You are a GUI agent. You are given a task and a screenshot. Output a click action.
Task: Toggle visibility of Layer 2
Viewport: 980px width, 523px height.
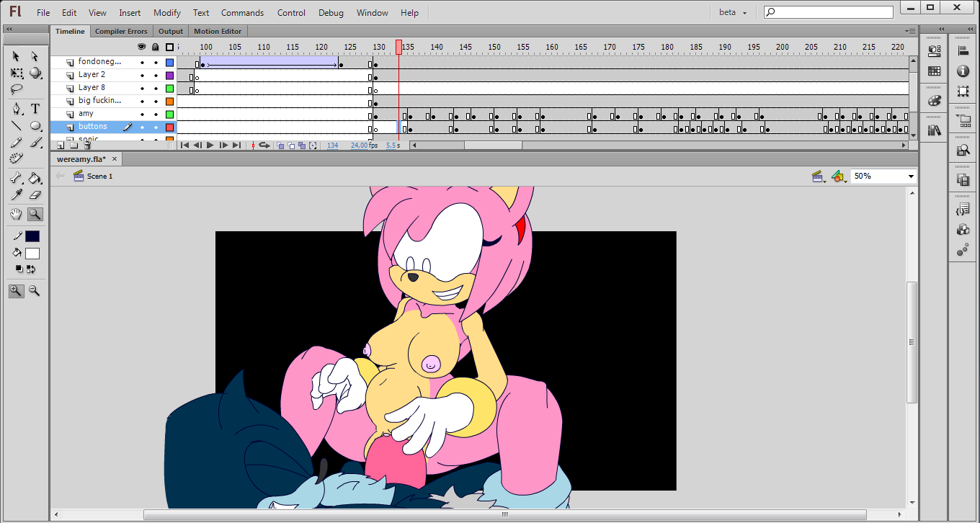coord(142,75)
